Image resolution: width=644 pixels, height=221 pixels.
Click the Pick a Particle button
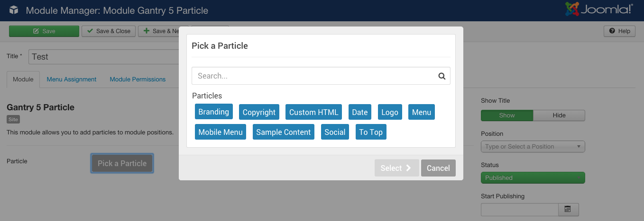click(122, 163)
